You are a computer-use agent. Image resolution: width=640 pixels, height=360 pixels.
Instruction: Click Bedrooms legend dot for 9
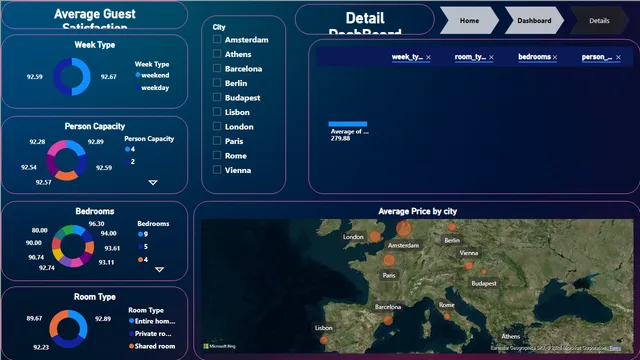140,234
